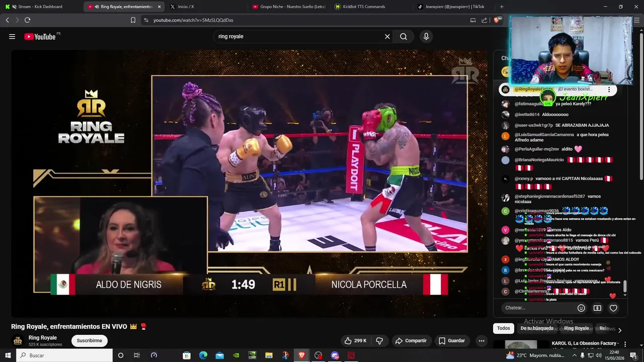The width and height of the screenshot is (644, 362).
Task: Open pinned message options menu
Action: coord(609,89)
